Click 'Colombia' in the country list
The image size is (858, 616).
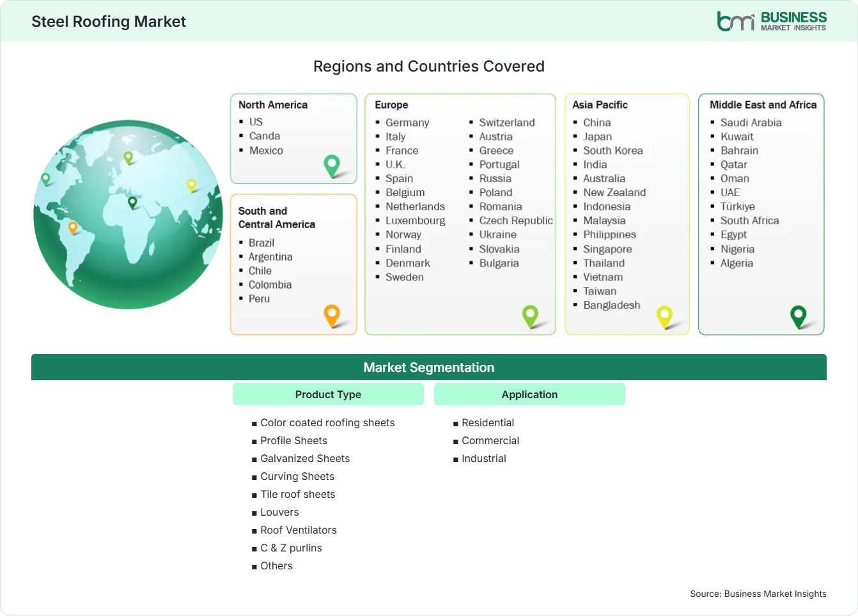click(x=270, y=285)
